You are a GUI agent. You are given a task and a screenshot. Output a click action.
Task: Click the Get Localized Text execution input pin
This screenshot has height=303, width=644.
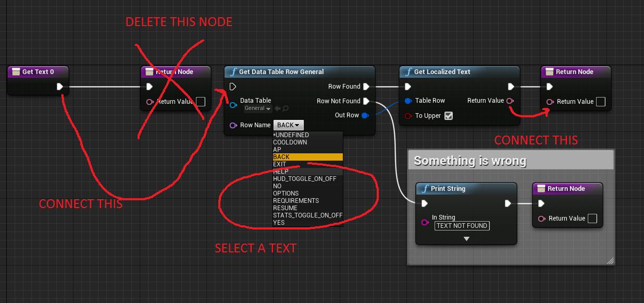click(408, 87)
